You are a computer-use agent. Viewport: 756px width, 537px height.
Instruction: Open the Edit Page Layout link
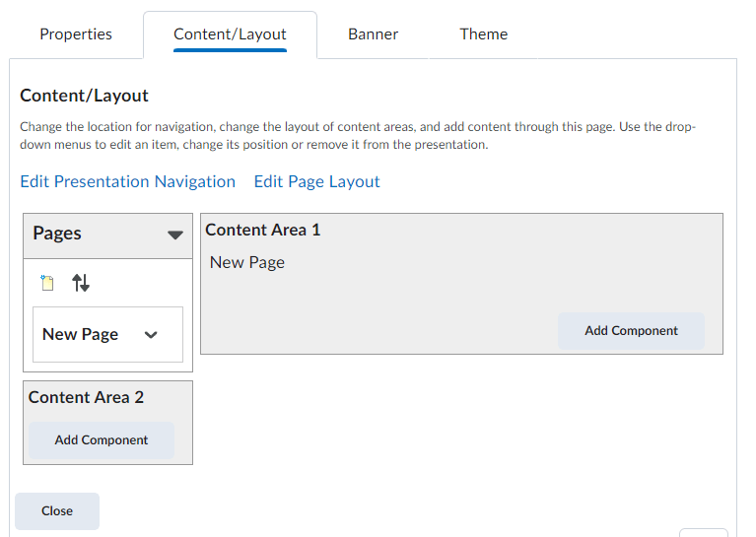tap(316, 182)
